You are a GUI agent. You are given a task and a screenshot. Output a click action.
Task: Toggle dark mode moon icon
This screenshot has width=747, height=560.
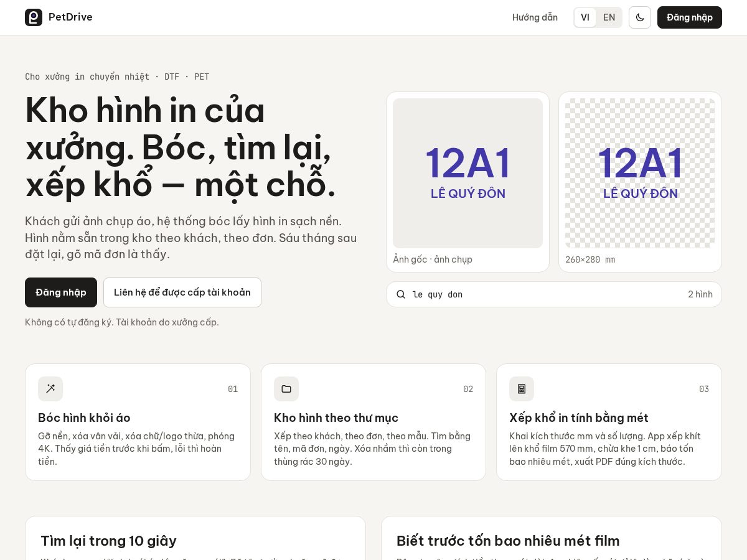(x=640, y=17)
